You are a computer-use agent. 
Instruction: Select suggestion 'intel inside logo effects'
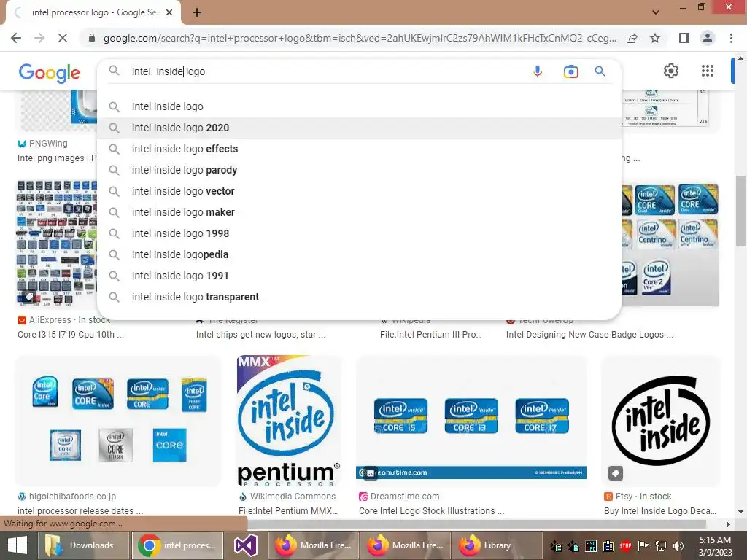point(359,149)
